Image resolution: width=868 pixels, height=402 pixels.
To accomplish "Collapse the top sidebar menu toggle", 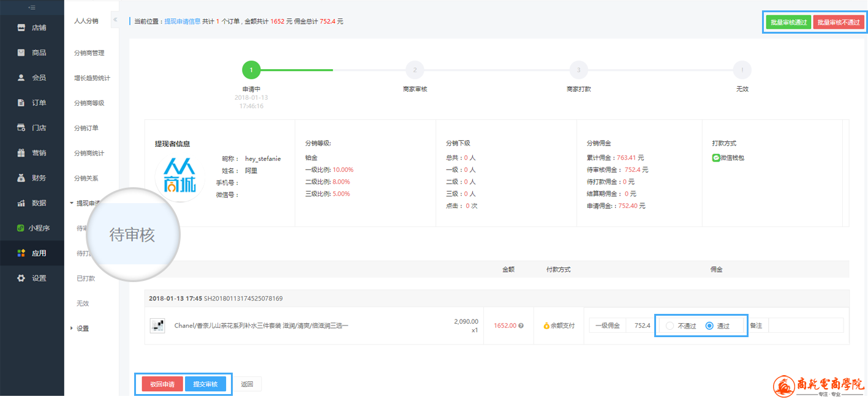I will click(x=32, y=7).
